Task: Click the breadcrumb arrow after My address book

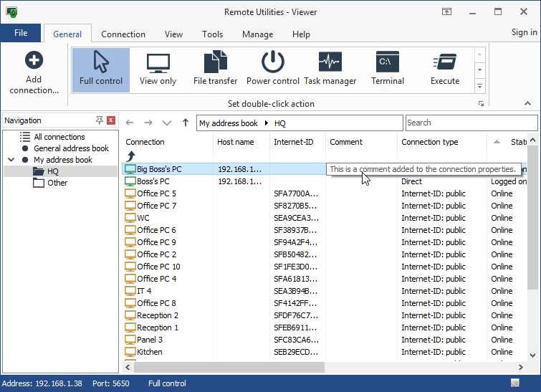Action: (267, 123)
